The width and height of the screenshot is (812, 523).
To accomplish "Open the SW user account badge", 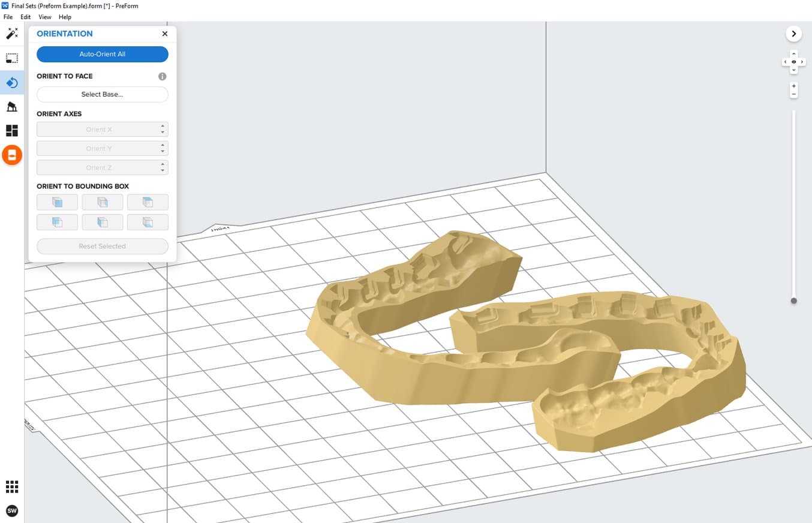I will [x=12, y=511].
